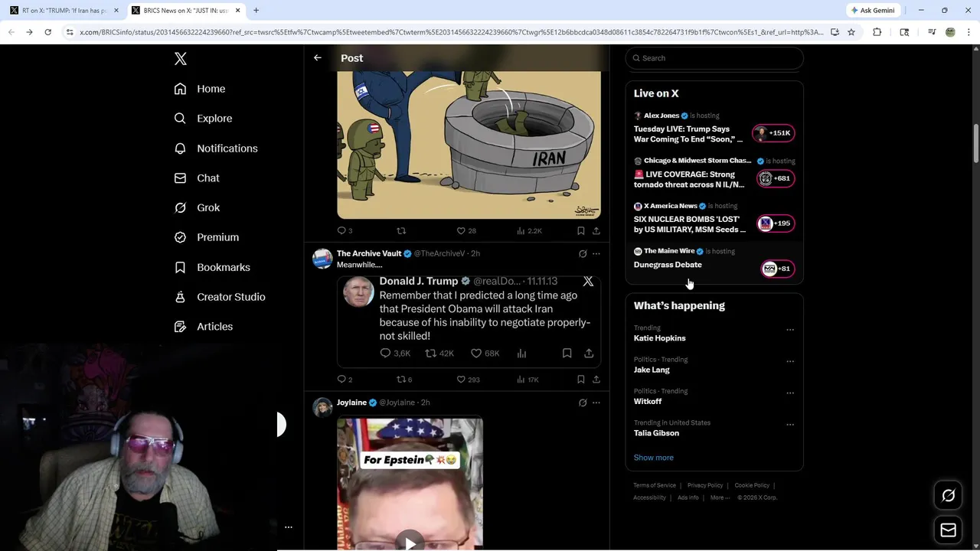The image size is (980, 551).
Task: Analytics icon in embedded Trump tweet
Action: coord(521,354)
